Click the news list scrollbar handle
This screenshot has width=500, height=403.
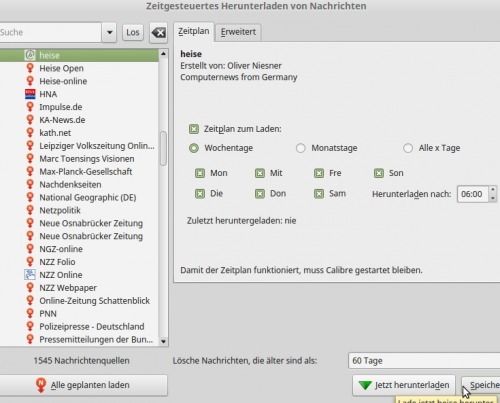163,148
